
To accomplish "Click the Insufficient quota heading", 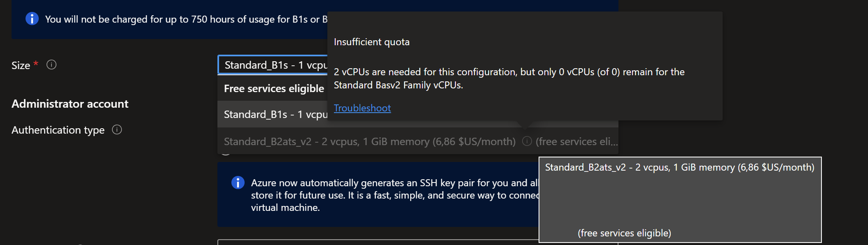I will [372, 42].
